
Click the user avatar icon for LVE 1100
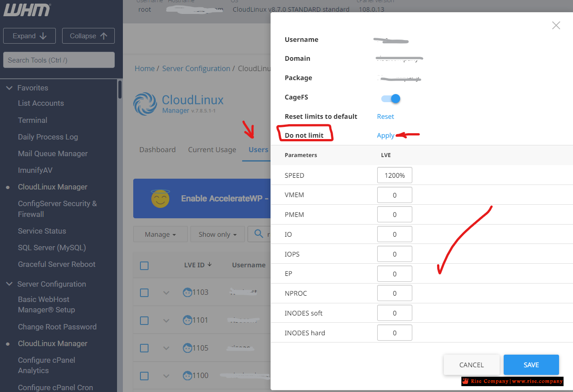pos(187,375)
